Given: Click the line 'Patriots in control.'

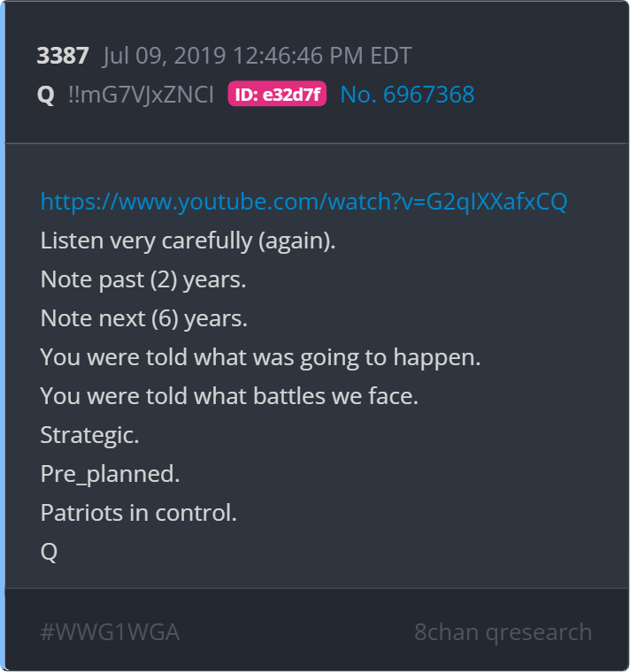Looking at the screenshot, I should coord(138,513).
